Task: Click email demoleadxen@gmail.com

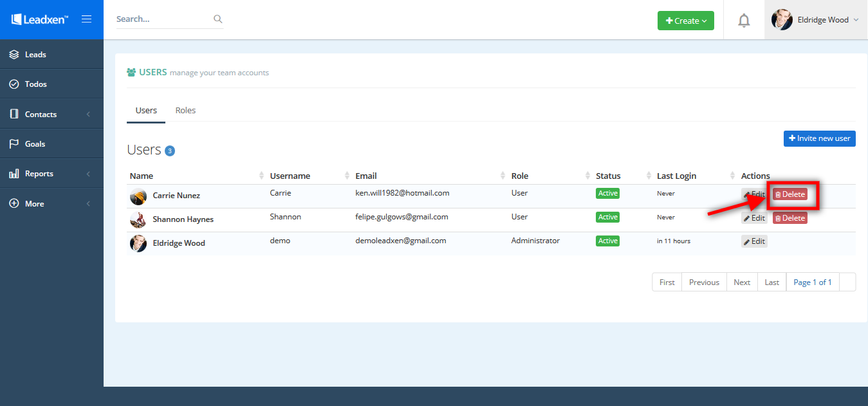Action: (401, 241)
